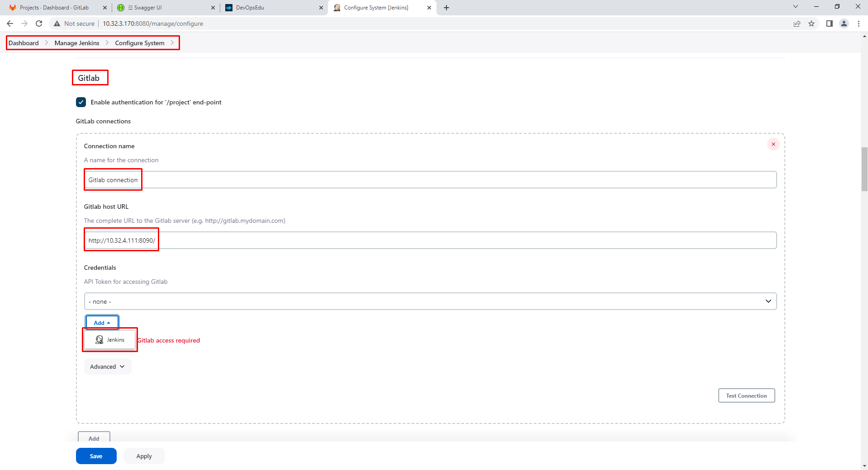This screenshot has height=470, width=868.
Task: Click the Gitlab host URL field
Action: (x=430, y=240)
